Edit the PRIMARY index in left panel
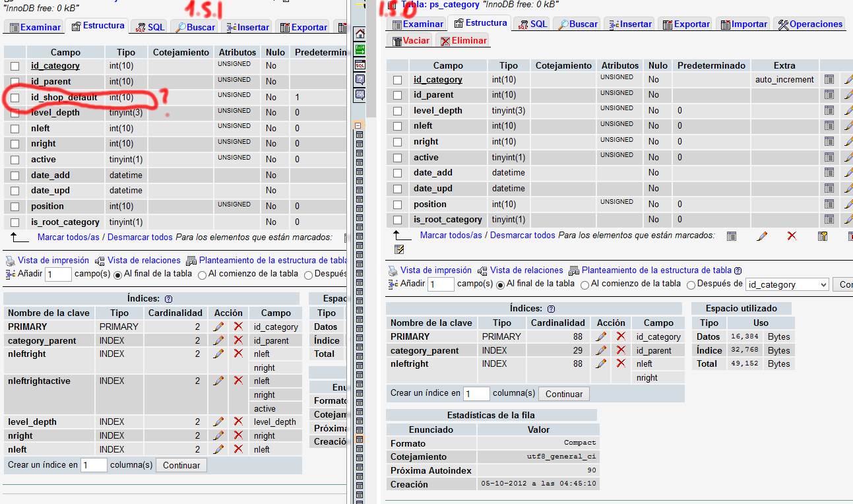Screen dimensions: 853x504 218,327
